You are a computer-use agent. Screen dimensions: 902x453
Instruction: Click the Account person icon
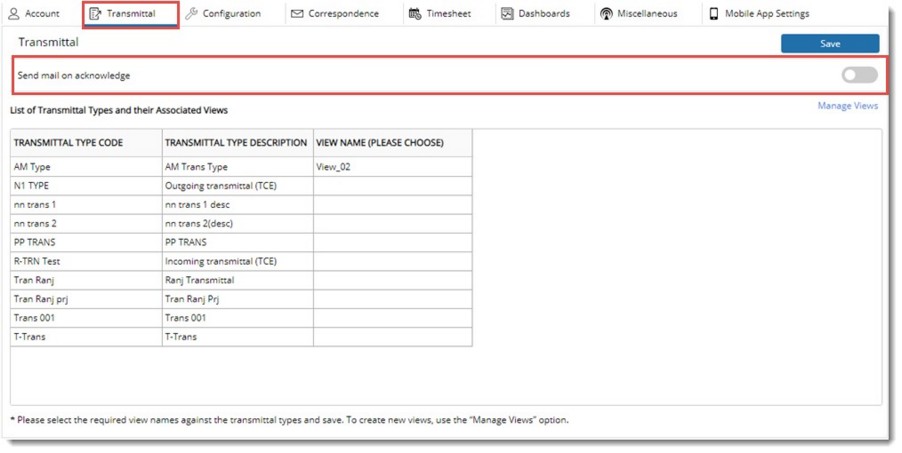[14, 14]
